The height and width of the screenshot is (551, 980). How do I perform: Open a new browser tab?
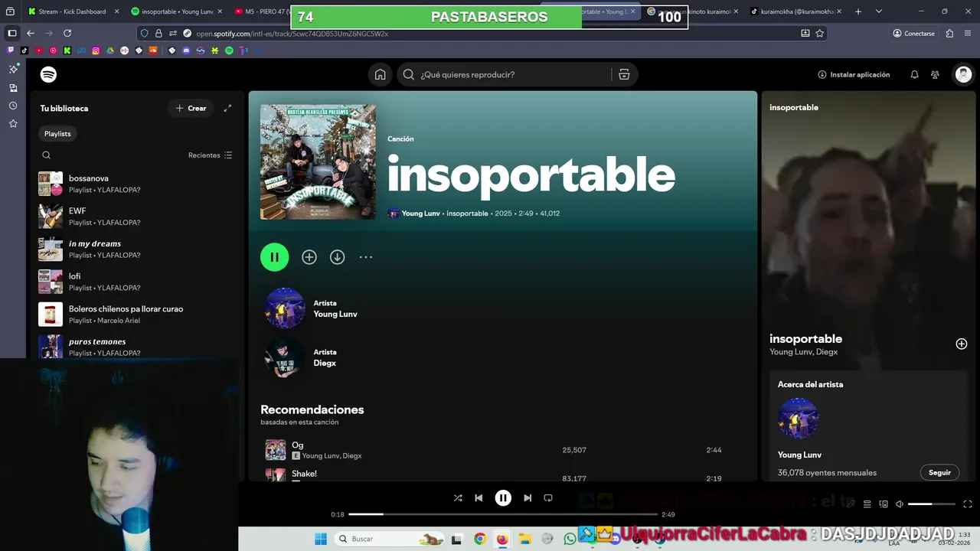click(858, 11)
